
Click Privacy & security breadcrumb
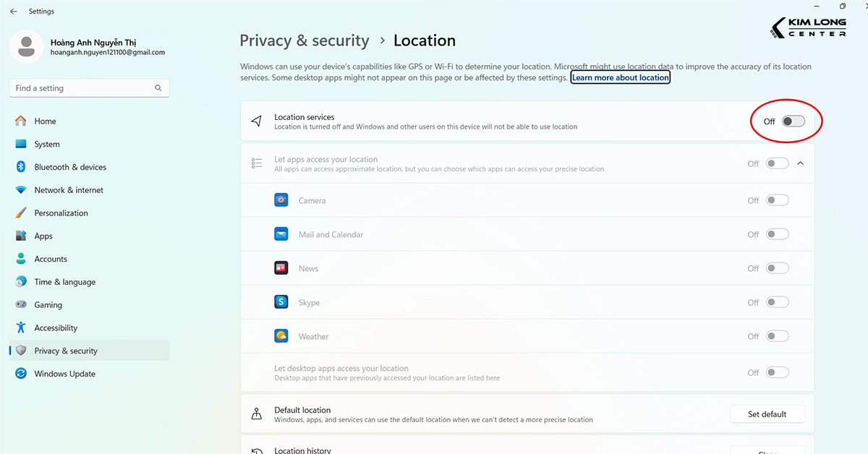tap(305, 40)
